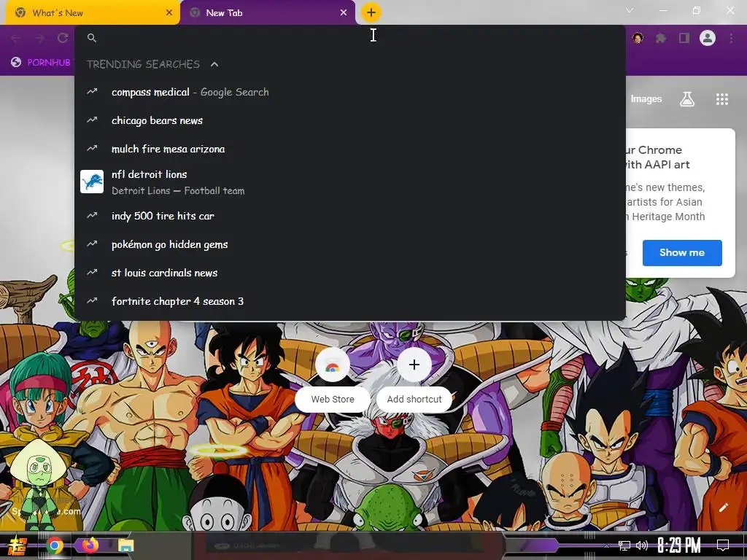This screenshot has width=747, height=560.
Task: Open Chrome from the taskbar
Action: [x=55, y=545]
